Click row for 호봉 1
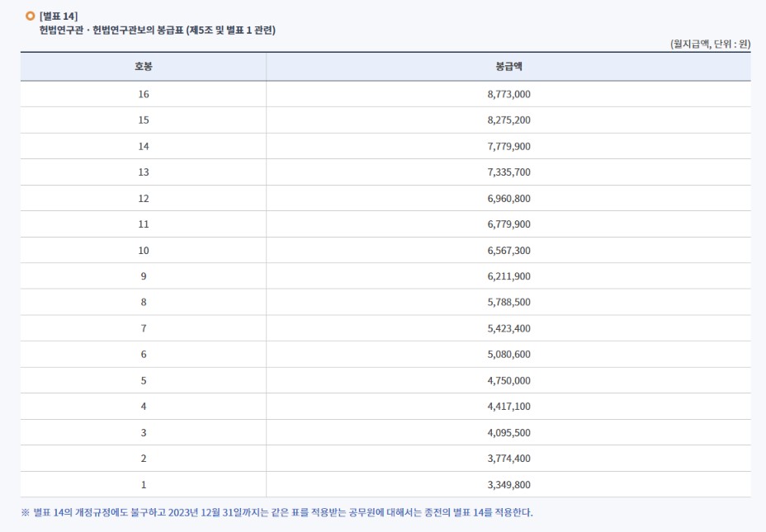 143,484
